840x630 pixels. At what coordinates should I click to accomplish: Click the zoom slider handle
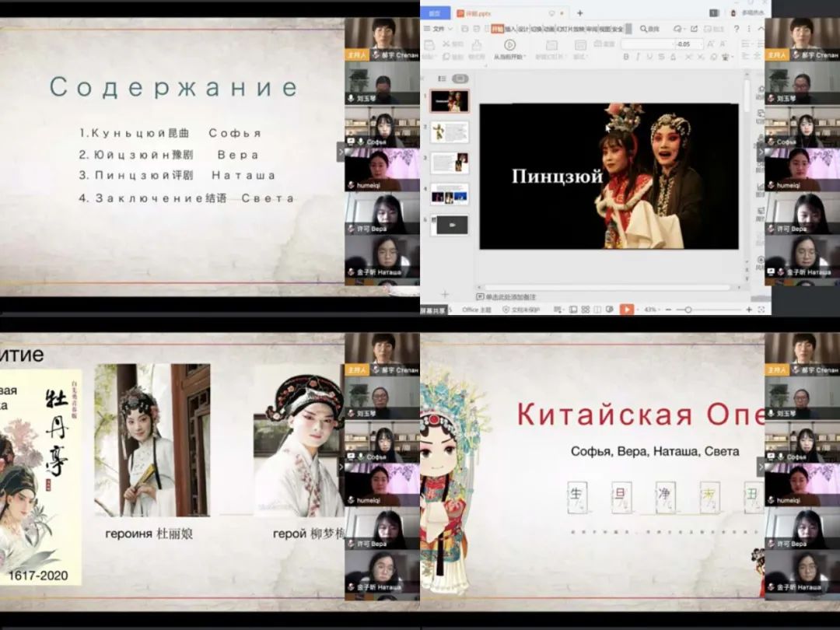(688, 310)
